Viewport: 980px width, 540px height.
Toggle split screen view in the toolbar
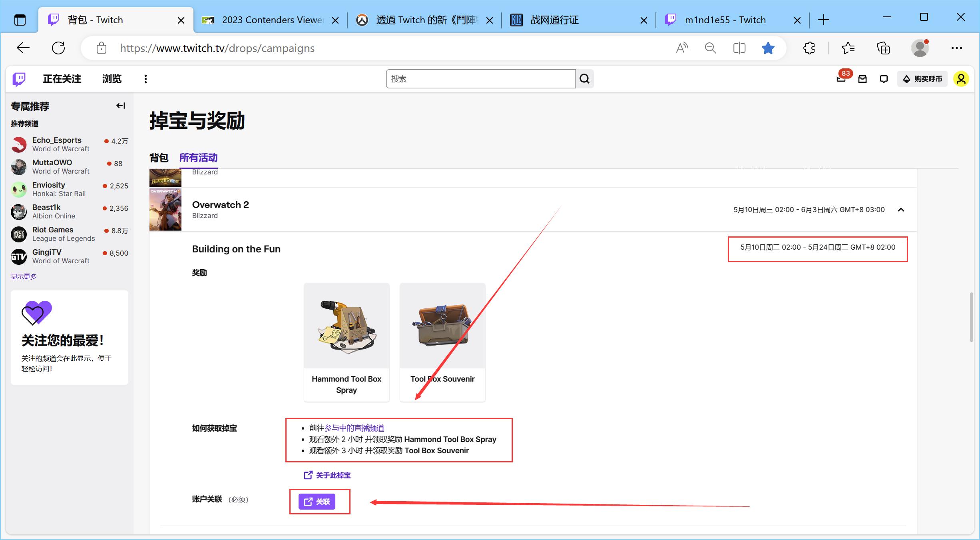[739, 48]
